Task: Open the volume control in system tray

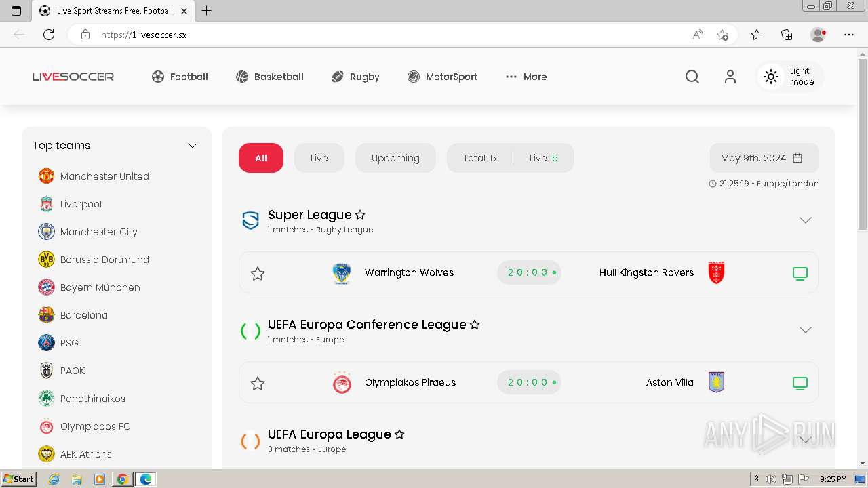Action: point(771,479)
